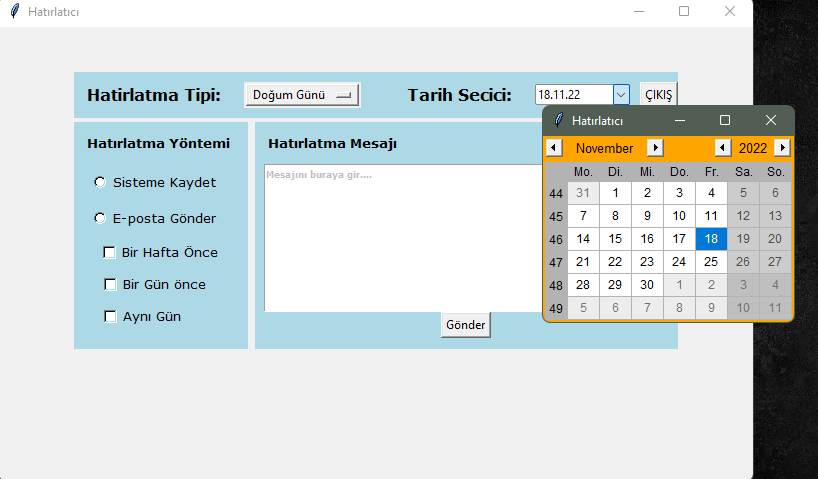Viewport: 818px width, 479px height.
Task: Open the Doğum Günü type dropdown
Action: (x=302, y=95)
